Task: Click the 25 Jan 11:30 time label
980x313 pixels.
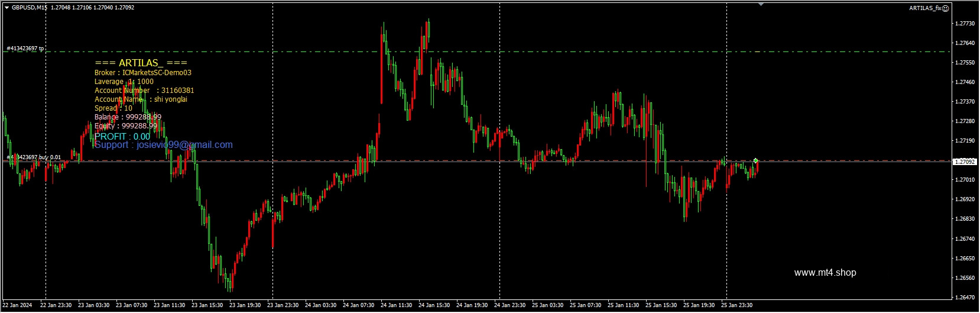Action: coord(624,306)
